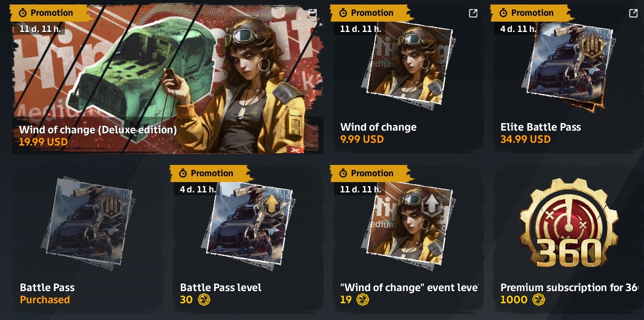Click the 34.99 USD price
This screenshot has width=644, height=320.
pyautogui.click(x=526, y=139)
